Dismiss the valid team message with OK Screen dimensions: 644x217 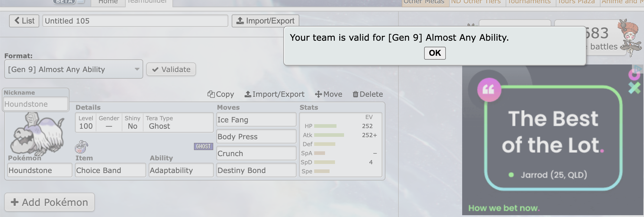tap(435, 53)
